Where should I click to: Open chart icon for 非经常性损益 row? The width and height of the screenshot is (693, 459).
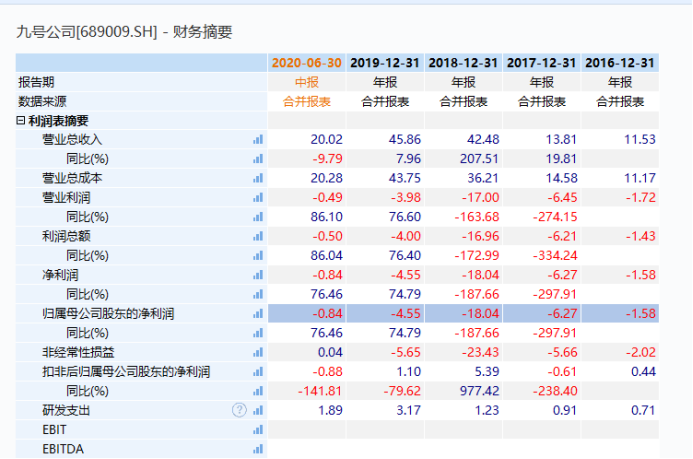[258, 352]
